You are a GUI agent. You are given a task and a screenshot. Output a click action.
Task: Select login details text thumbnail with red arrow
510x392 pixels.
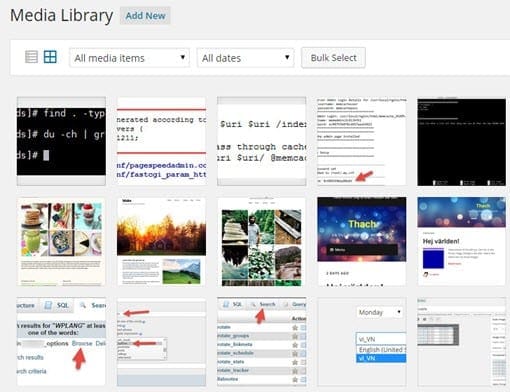(362, 141)
